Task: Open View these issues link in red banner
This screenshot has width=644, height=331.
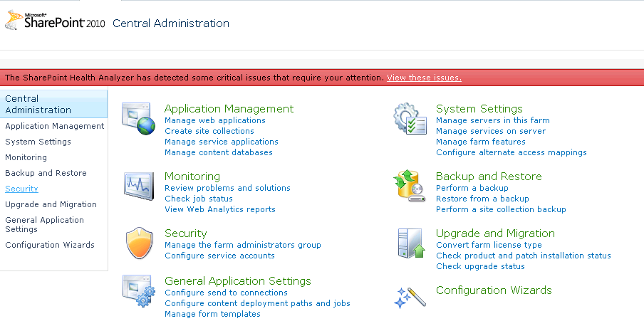Action: [x=424, y=78]
